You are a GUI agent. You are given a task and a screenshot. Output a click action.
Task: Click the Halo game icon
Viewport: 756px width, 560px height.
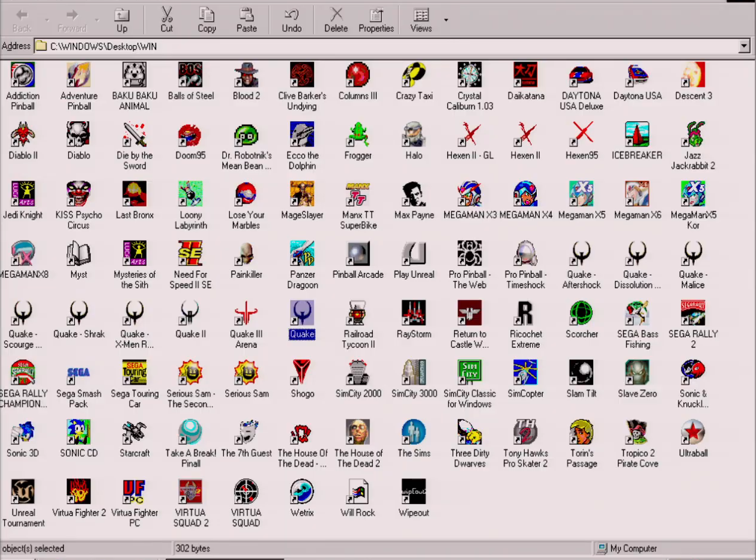click(414, 134)
